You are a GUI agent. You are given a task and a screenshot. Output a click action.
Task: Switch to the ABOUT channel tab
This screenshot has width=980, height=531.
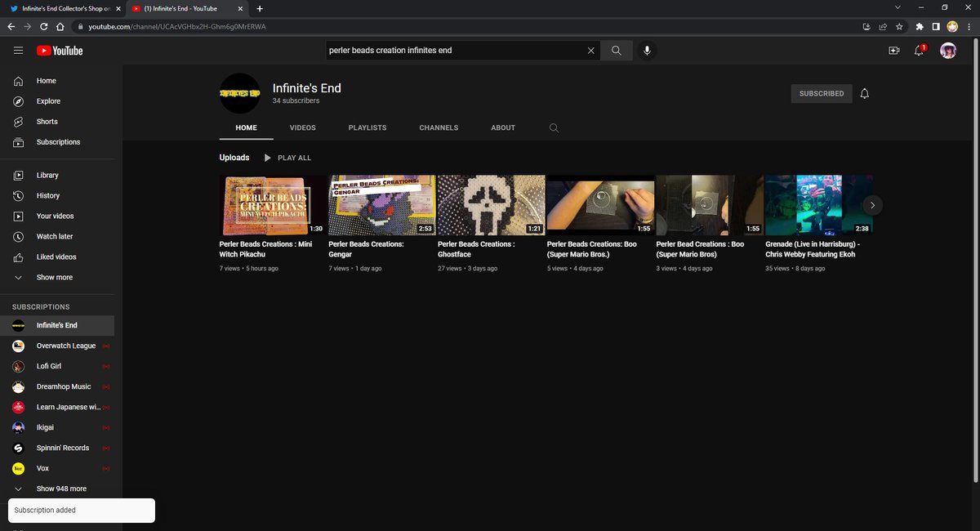pyautogui.click(x=503, y=128)
